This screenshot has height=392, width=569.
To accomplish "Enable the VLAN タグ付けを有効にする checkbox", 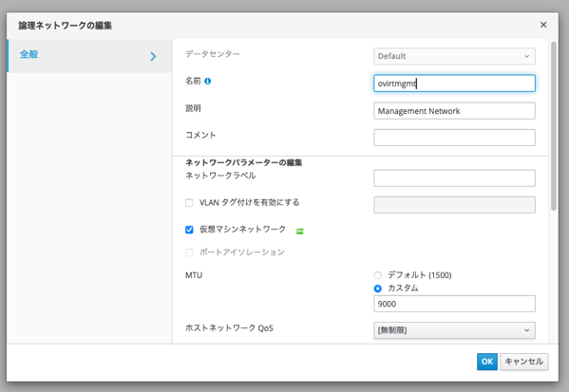I will point(189,203).
